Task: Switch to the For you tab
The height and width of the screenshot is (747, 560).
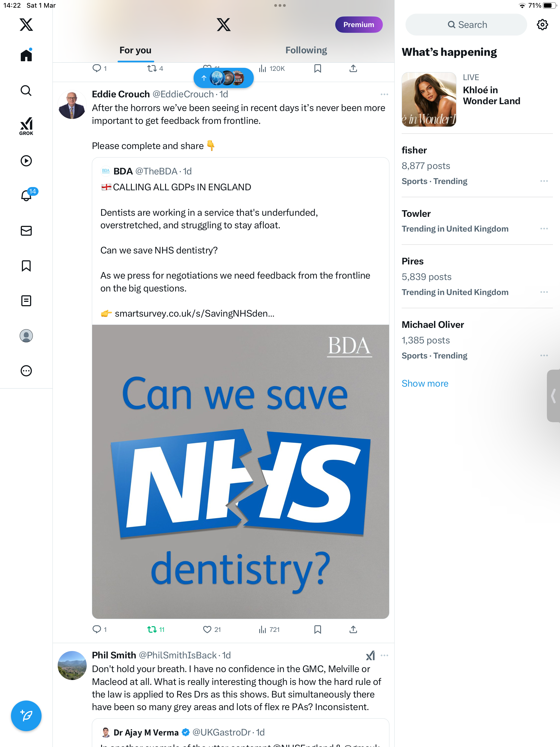Action: (x=135, y=50)
